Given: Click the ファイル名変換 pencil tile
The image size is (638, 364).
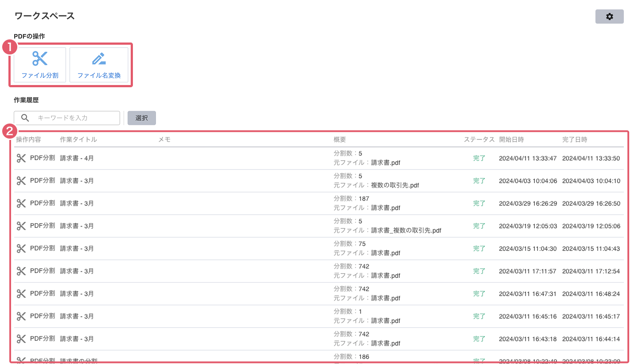Looking at the screenshot, I should pos(99,65).
